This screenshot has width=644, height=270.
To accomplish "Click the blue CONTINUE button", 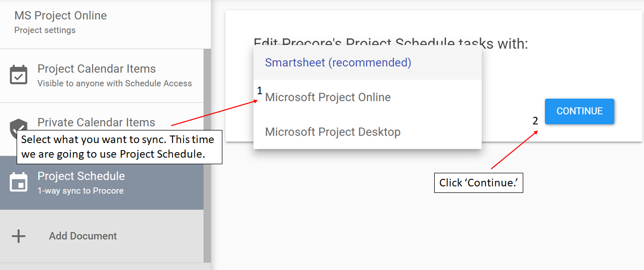I will 580,111.
